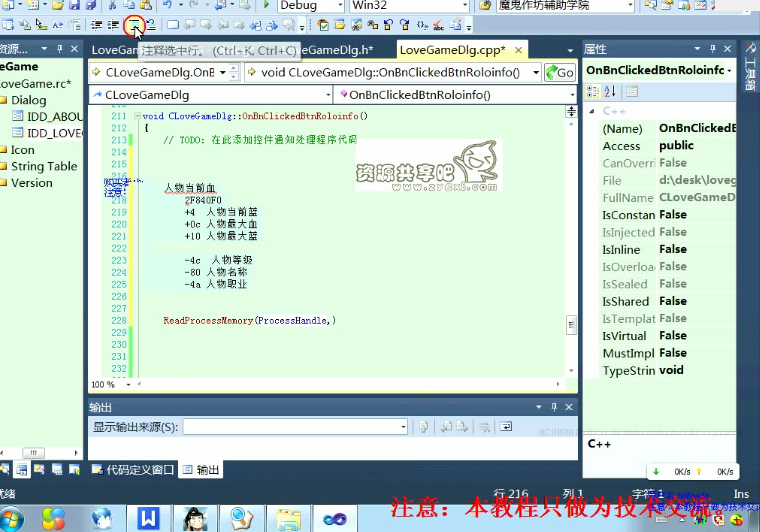Image resolution: width=760 pixels, height=532 pixels.
Task: Switch to the Code Definition Window tab
Action: coord(133,469)
